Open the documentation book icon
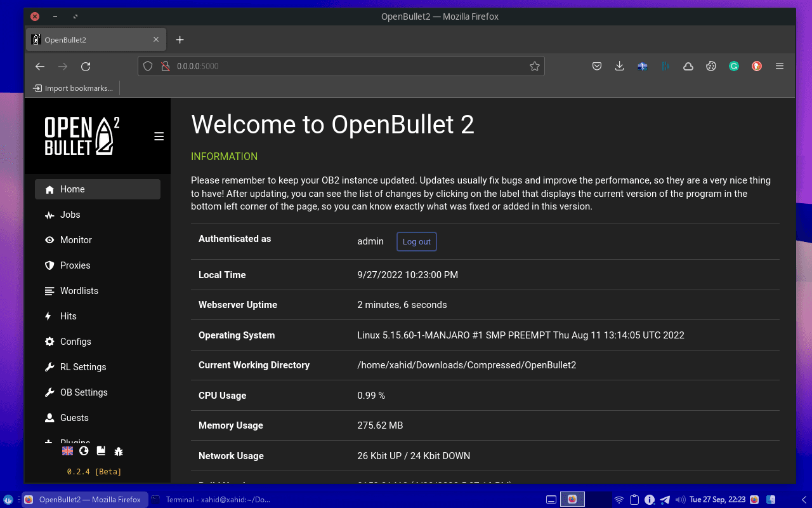The image size is (812, 508). click(100, 451)
